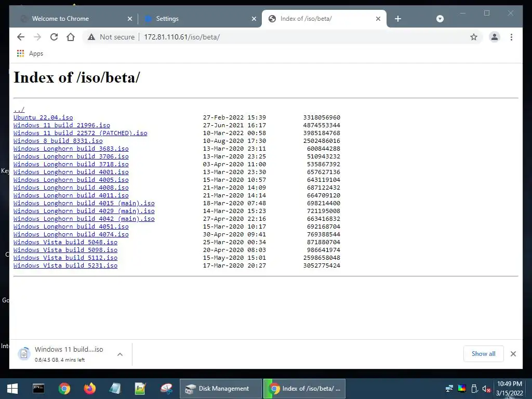Switch to the Settings tab
This screenshot has height=399, width=532.
tap(200, 19)
